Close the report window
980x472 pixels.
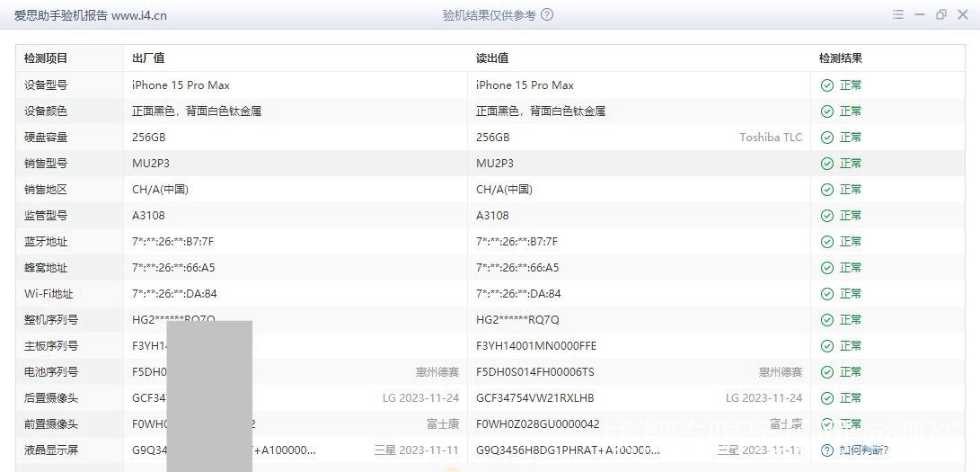pos(963,15)
